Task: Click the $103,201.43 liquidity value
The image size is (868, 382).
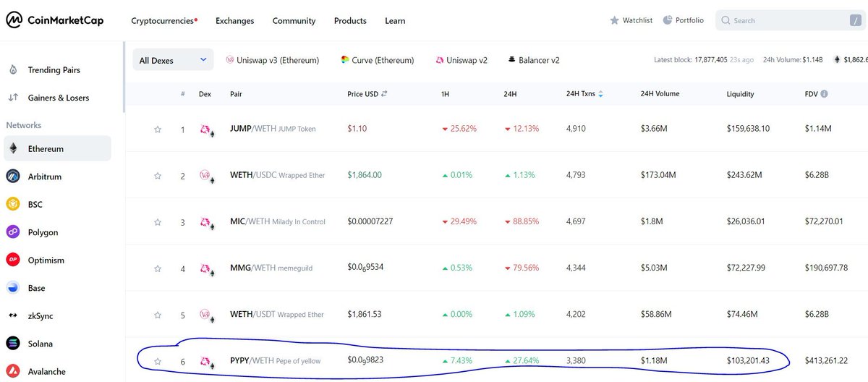Action: click(748, 360)
